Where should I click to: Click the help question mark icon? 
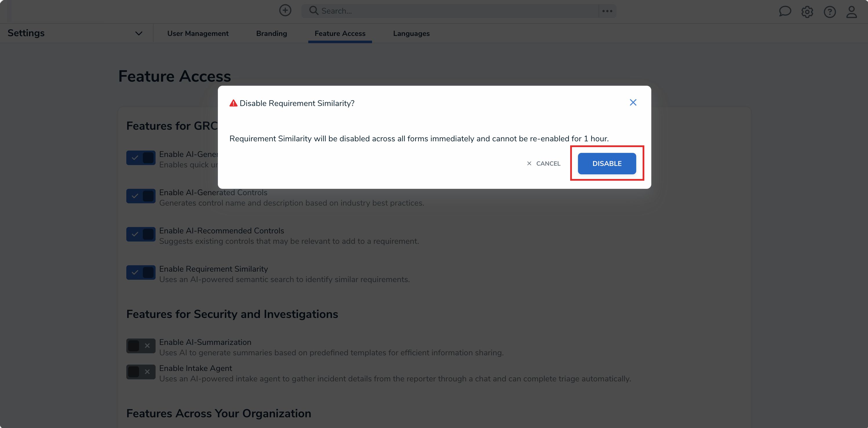point(829,12)
